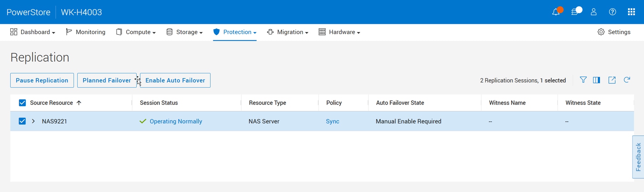The height and width of the screenshot is (192, 644).
Task: Click the Resource Type column header
Action: point(268,103)
